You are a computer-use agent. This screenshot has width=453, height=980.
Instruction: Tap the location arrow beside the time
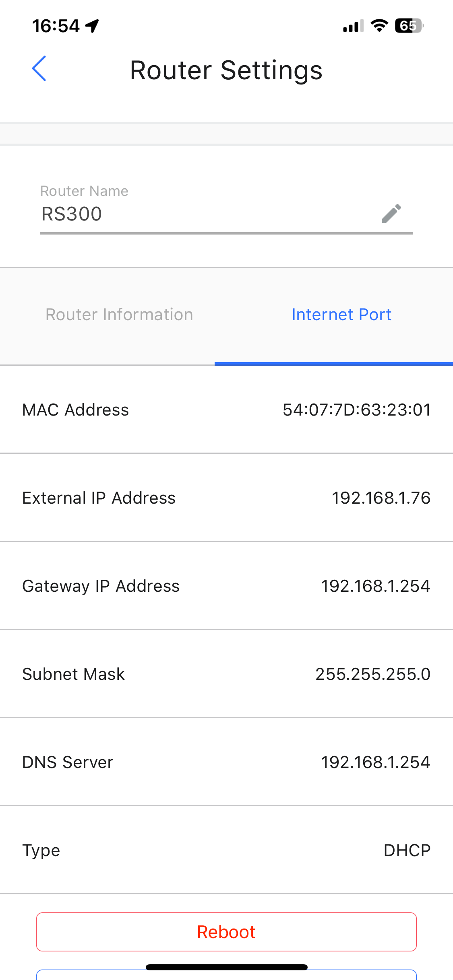pos(93,26)
